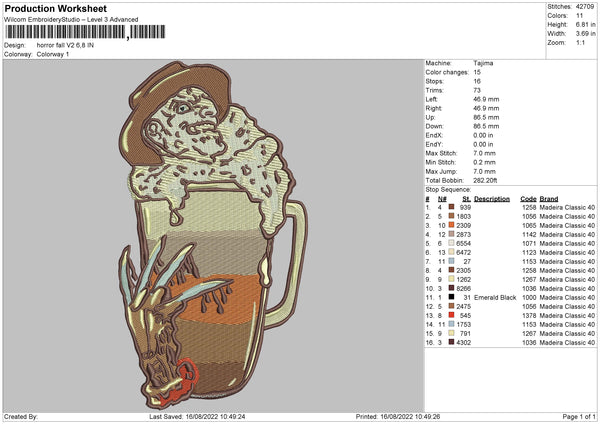Click the pale yellow swatch in stop row 15
Viewport: 600px width, 424px height.
tap(451, 333)
